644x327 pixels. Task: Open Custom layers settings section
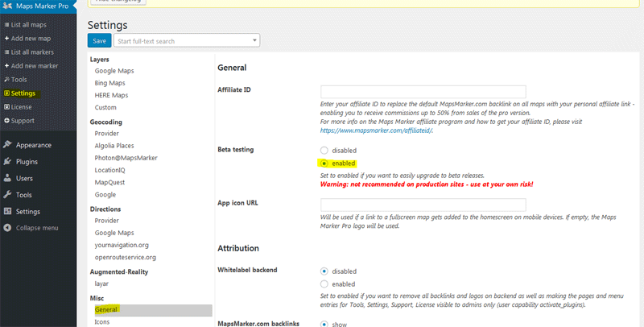tap(105, 108)
